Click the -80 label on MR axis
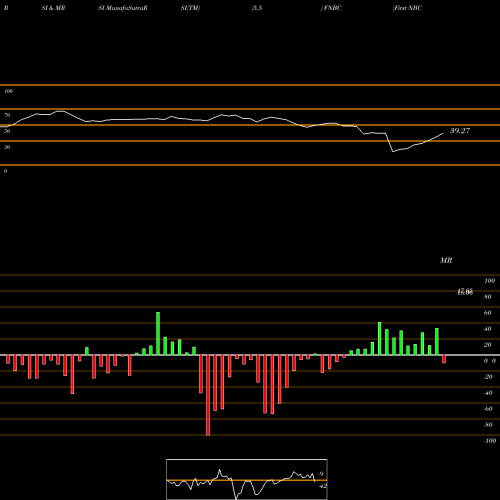This screenshot has width=500, height=500. [x=488, y=425]
